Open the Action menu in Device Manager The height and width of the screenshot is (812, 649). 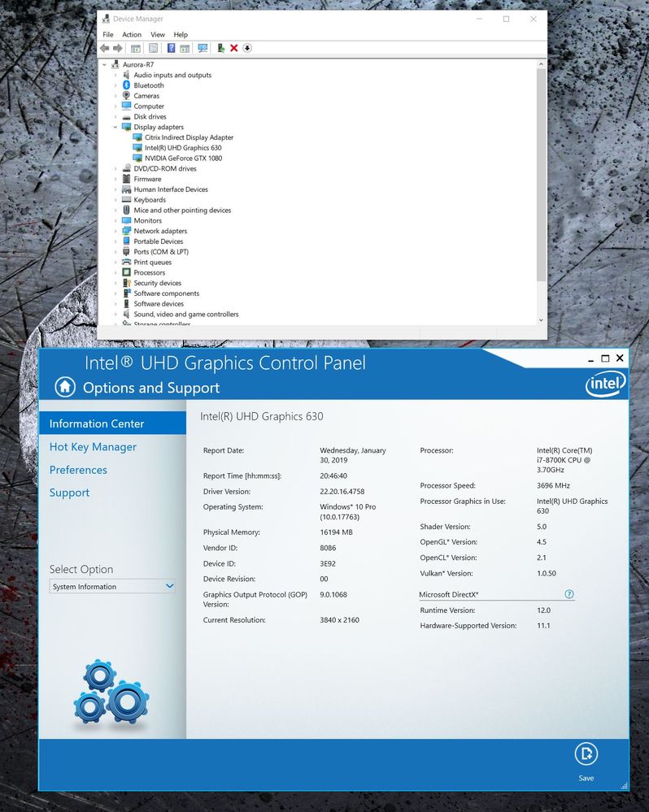(132, 35)
